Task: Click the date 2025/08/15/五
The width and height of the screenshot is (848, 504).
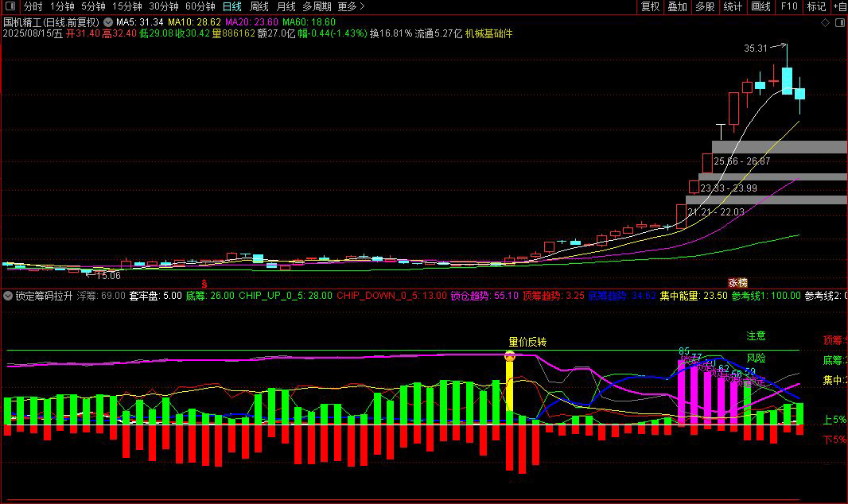Action: (x=33, y=33)
